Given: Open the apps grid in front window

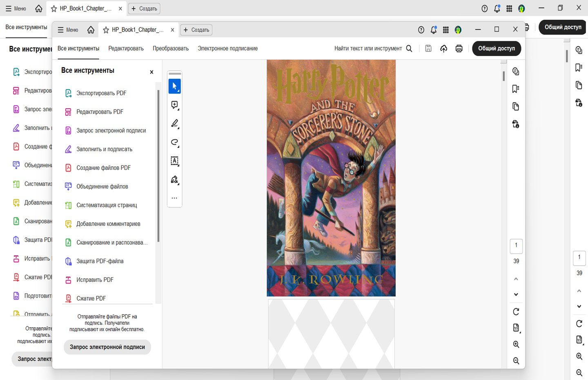Looking at the screenshot, I should tap(446, 30).
